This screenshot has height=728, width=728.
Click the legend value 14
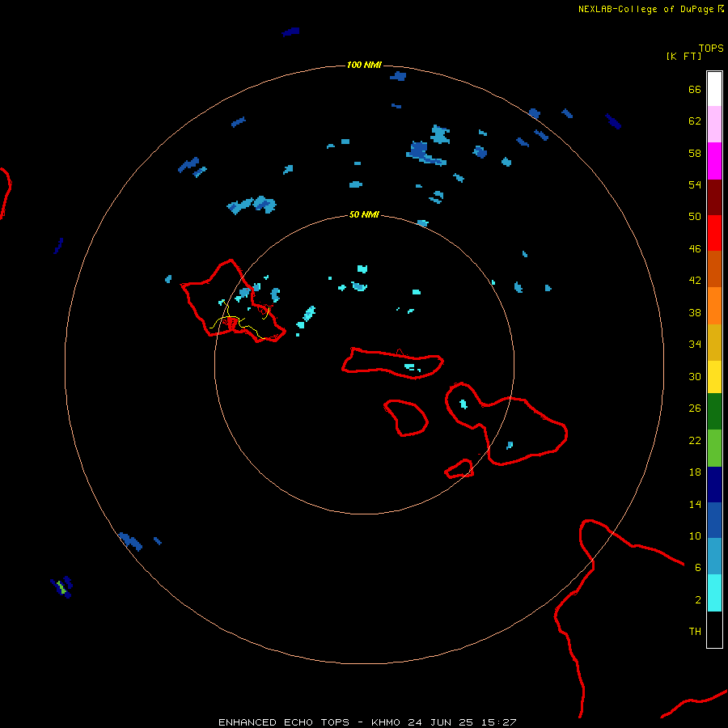click(695, 504)
